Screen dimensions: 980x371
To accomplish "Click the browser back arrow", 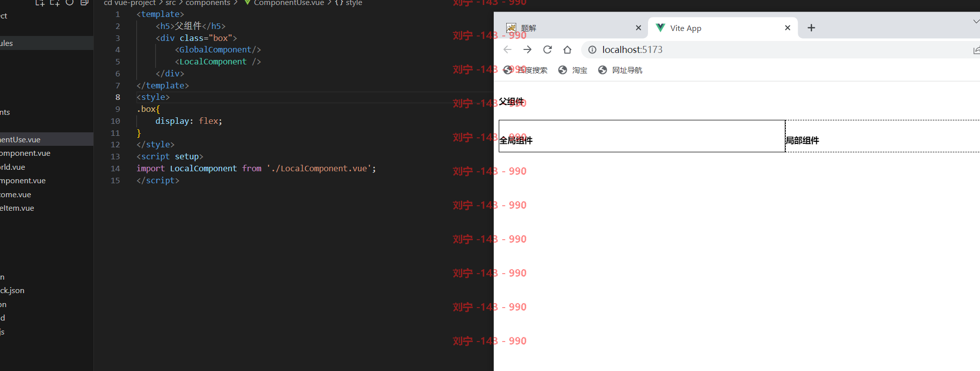I will tap(508, 49).
